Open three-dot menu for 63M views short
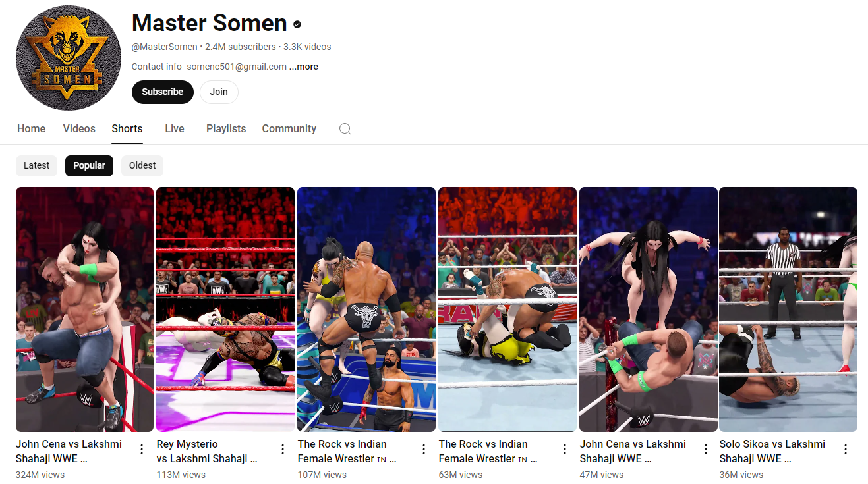Viewport: 868px width, 484px height. pyautogui.click(x=565, y=449)
